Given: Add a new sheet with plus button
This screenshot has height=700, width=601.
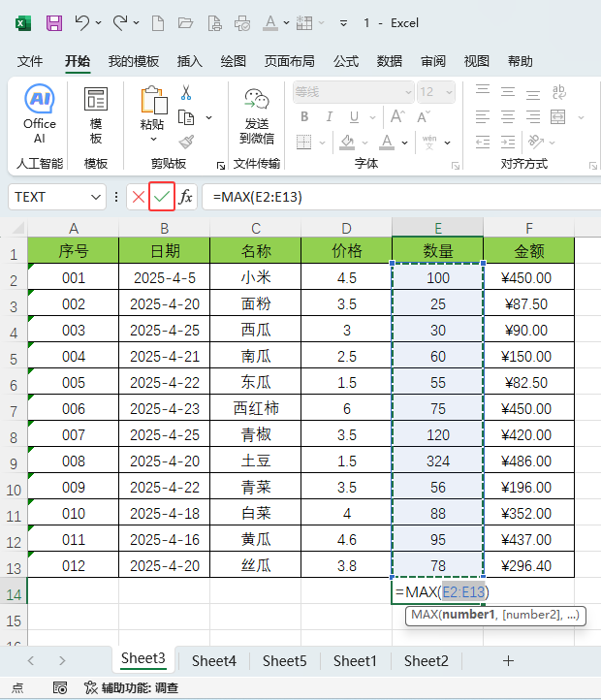Looking at the screenshot, I should click(x=508, y=660).
